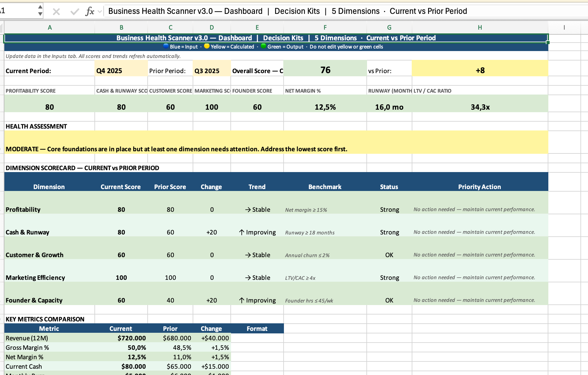Click the fill handle of the selected title cell
Viewport: 588px width, 375px height.
pyautogui.click(x=548, y=42)
